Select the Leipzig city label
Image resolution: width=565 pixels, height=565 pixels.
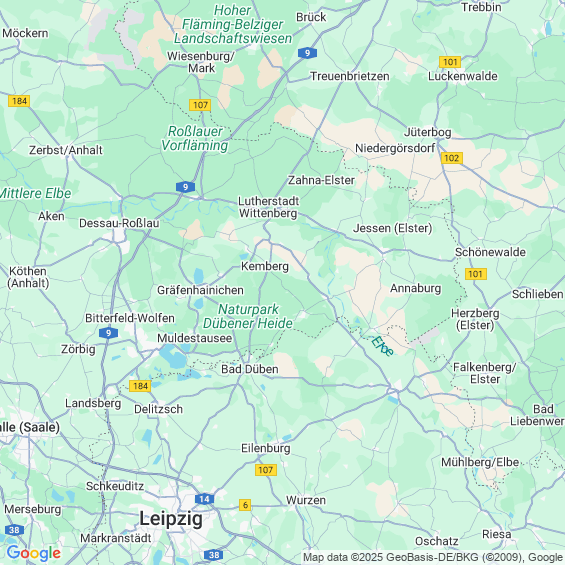point(171,519)
